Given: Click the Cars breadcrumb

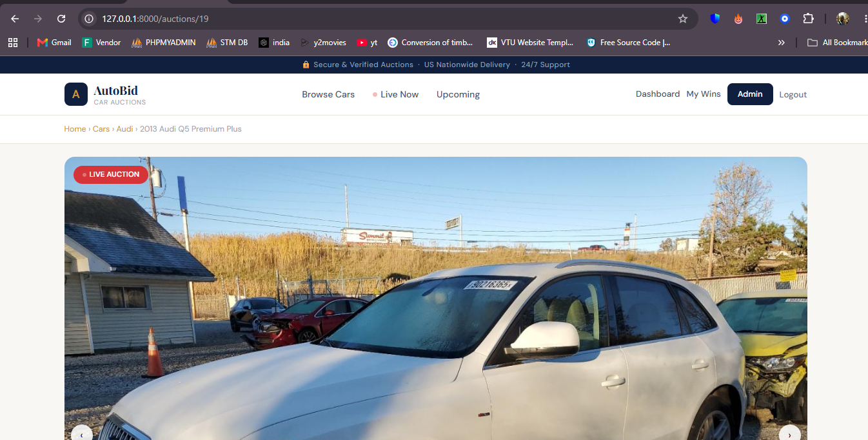Looking at the screenshot, I should pos(101,129).
